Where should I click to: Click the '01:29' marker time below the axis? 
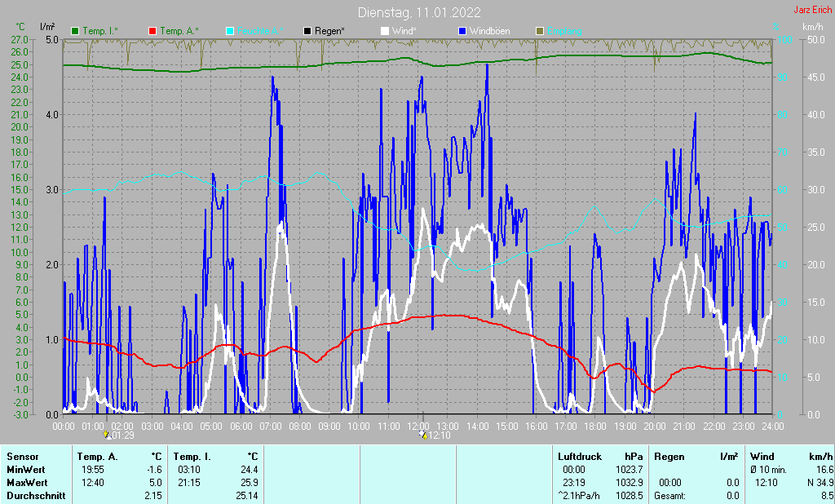pyautogui.click(x=122, y=435)
